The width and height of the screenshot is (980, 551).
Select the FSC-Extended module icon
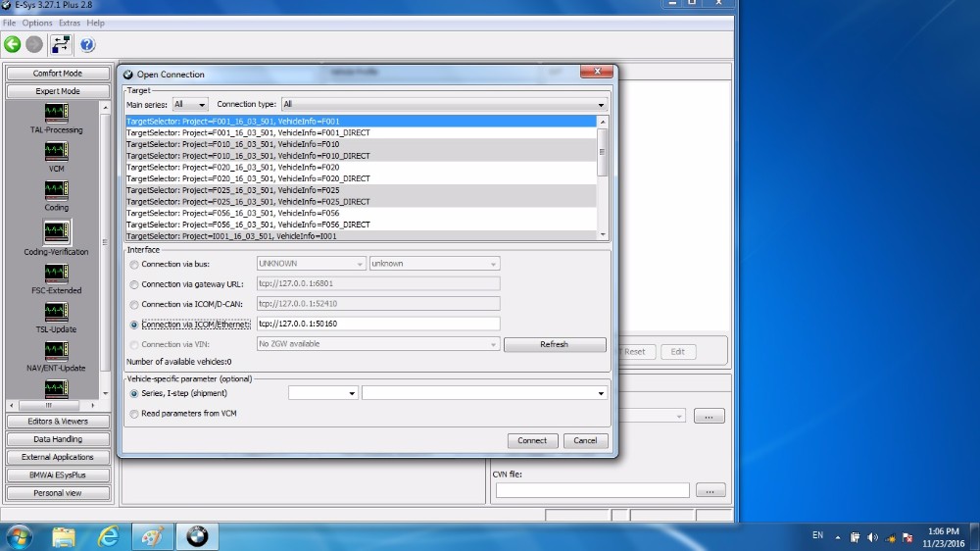click(x=57, y=272)
